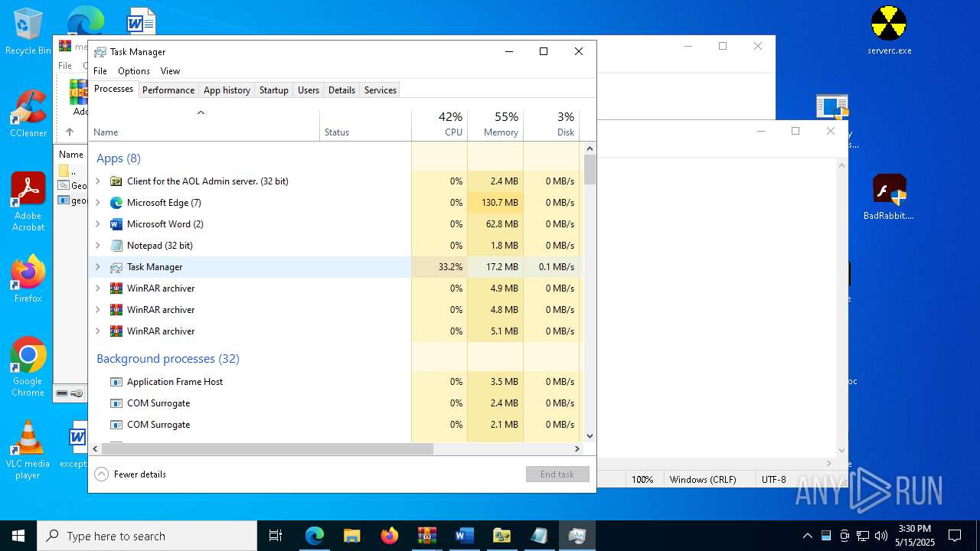Select the Apps (8) group heading
Image resolution: width=980 pixels, height=551 pixels.
coord(118,158)
